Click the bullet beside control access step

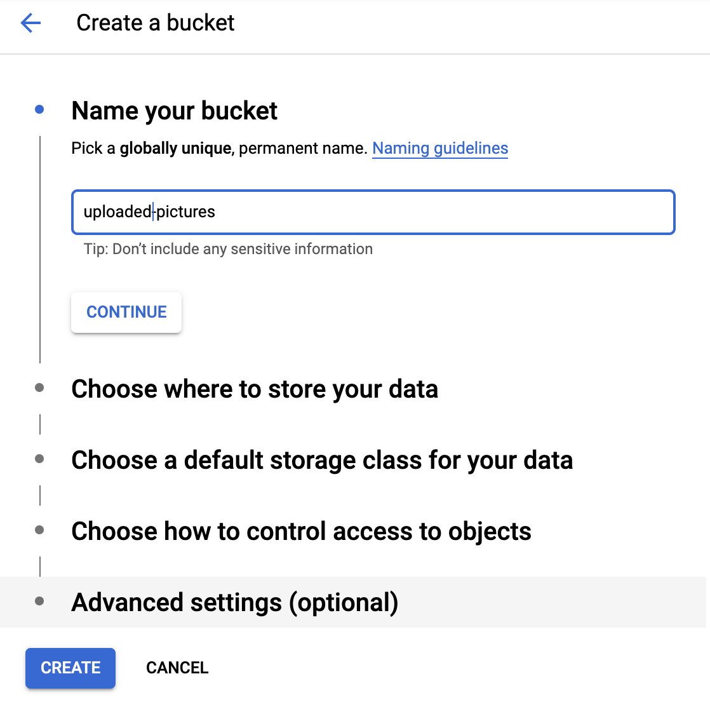tap(39, 530)
